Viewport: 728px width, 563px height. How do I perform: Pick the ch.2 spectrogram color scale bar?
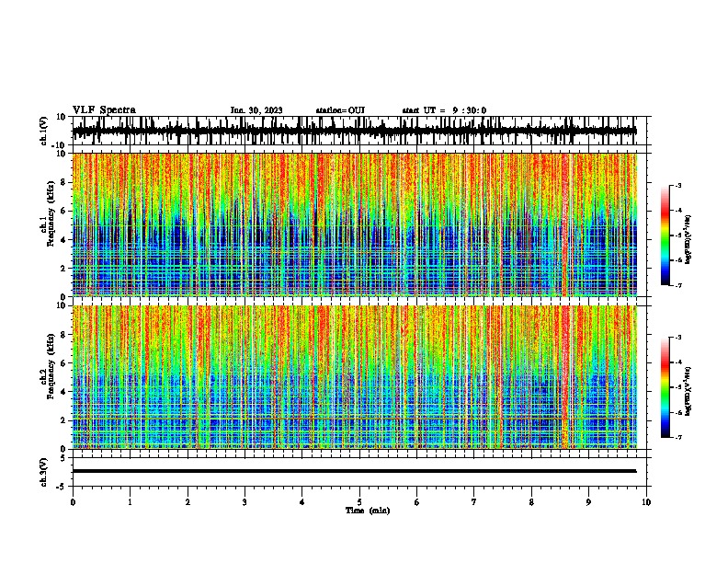665,387
